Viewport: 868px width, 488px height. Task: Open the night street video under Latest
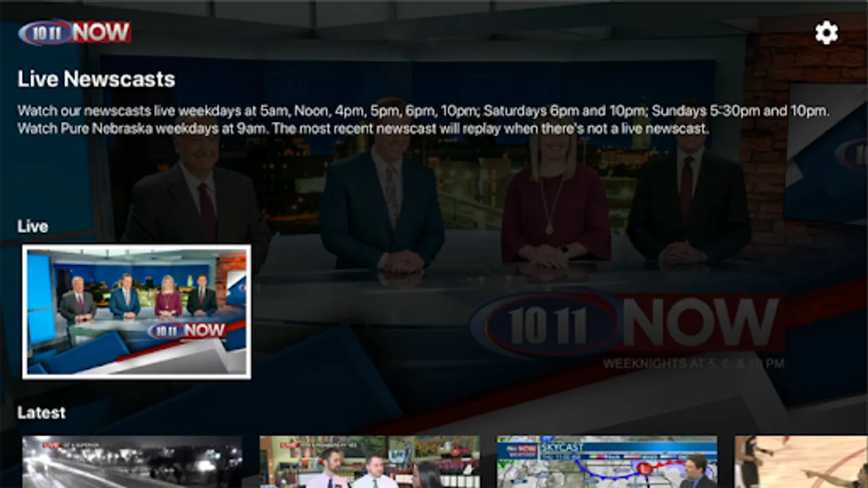click(132, 462)
